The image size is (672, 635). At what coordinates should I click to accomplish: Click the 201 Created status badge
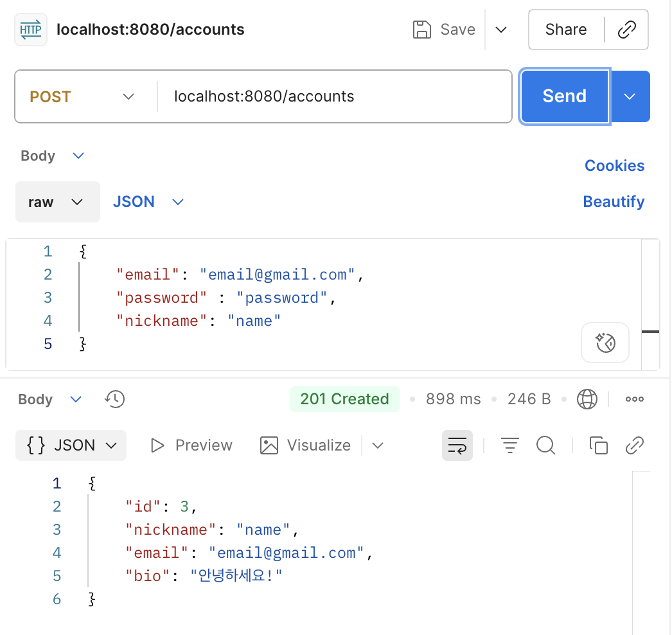coord(344,399)
